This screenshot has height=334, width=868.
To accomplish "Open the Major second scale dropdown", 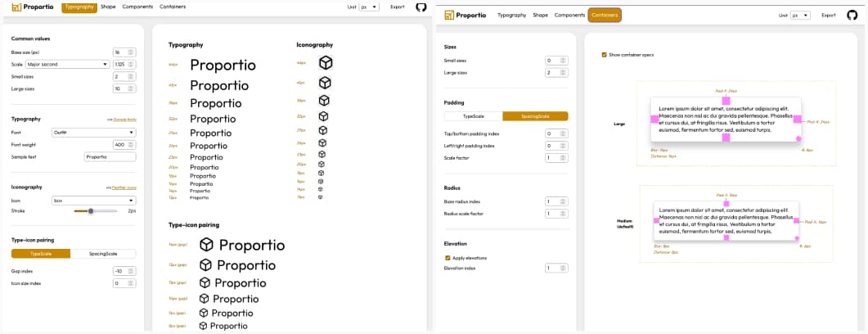I will [x=67, y=64].
